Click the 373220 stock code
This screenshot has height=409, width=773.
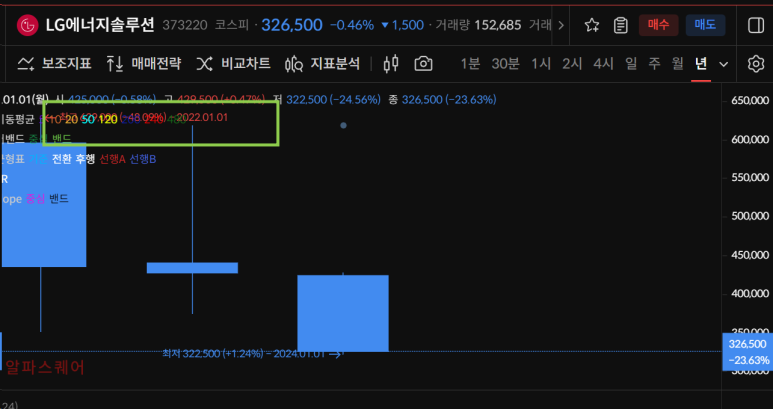point(185,25)
